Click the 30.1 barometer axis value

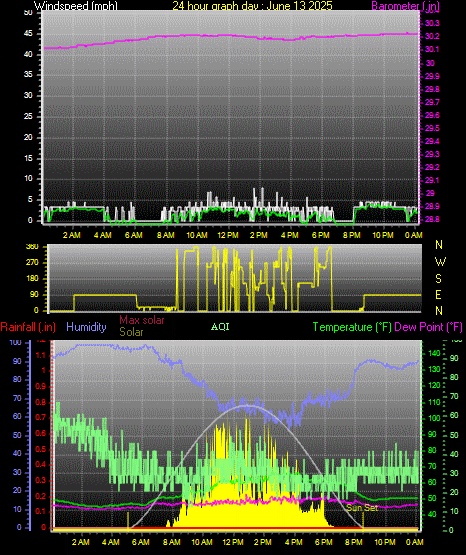pyautogui.click(x=432, y=50)
